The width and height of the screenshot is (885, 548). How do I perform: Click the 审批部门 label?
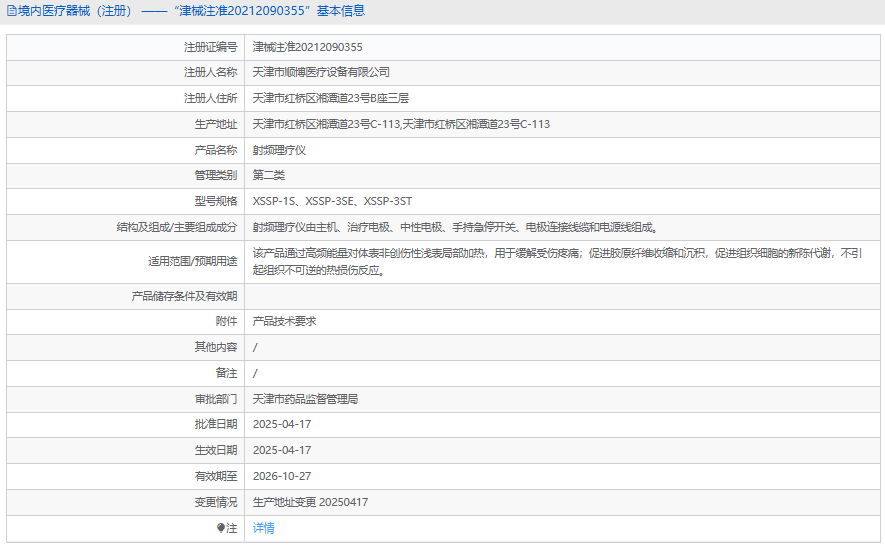coord(216,399)
